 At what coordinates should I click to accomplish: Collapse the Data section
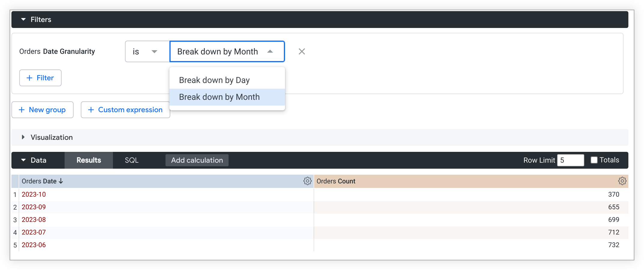23,160
